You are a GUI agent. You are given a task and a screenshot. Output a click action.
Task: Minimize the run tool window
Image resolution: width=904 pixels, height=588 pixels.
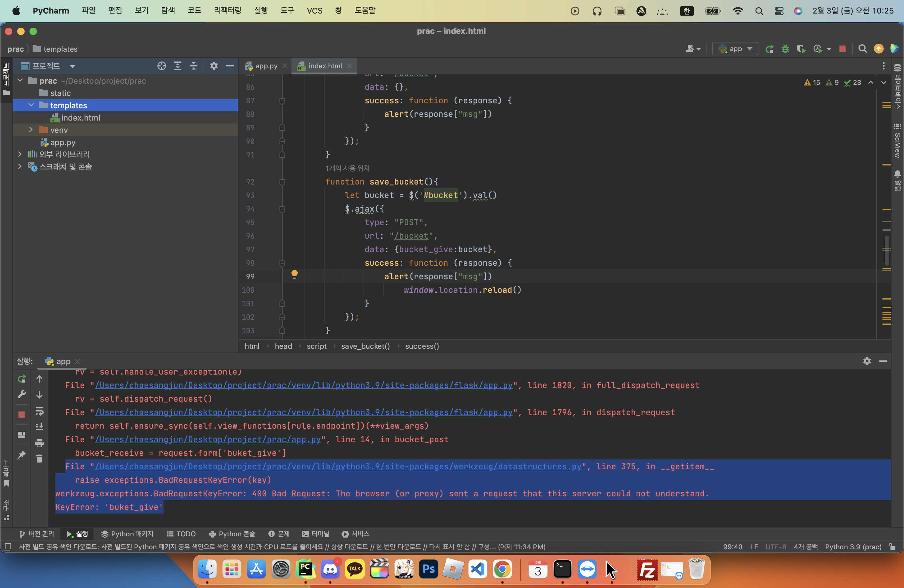point(883,361)
